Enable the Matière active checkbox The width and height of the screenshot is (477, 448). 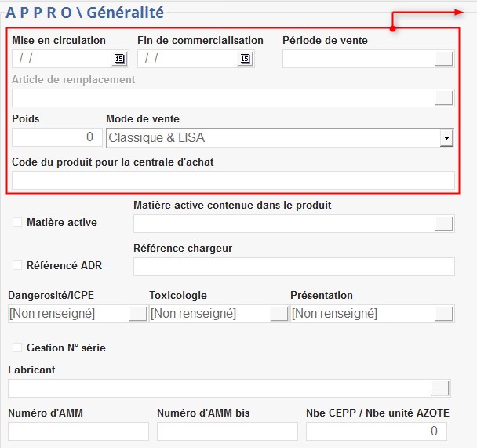(x=17, y=223)
